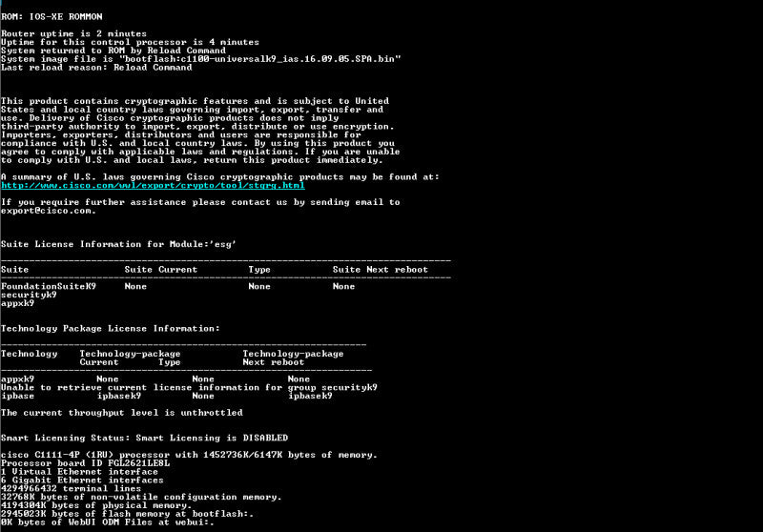The width and height of the screenshot is (763, 532).
Task: Click the 'System returned to ROM by Reload Command' line
Action: pyautogui.click(x=113, y=51)
